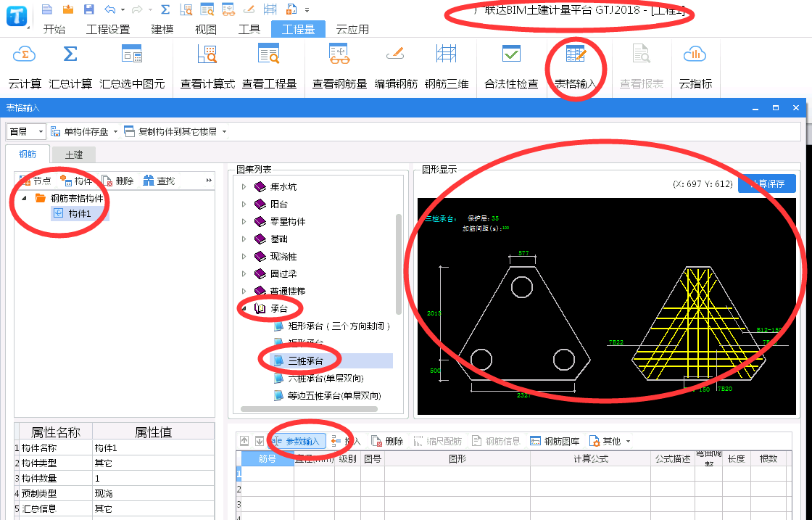The image size is (812, 520).
Task: Switch to the 土建 tab
Action: point(73,154)
